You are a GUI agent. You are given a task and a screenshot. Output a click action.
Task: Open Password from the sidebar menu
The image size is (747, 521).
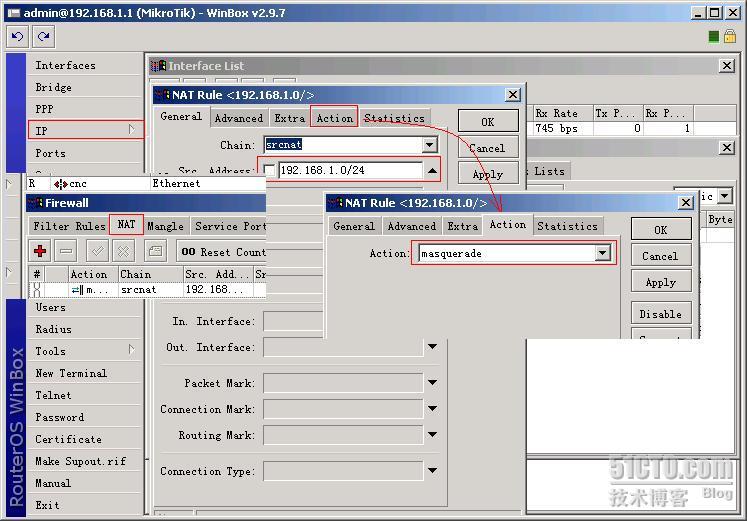point(86,417)
